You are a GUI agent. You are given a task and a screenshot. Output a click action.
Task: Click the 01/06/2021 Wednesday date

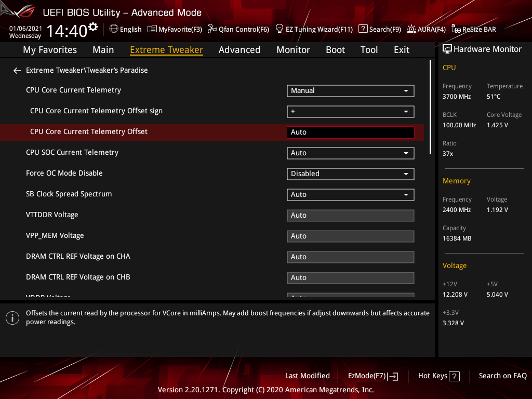point(25,32)
